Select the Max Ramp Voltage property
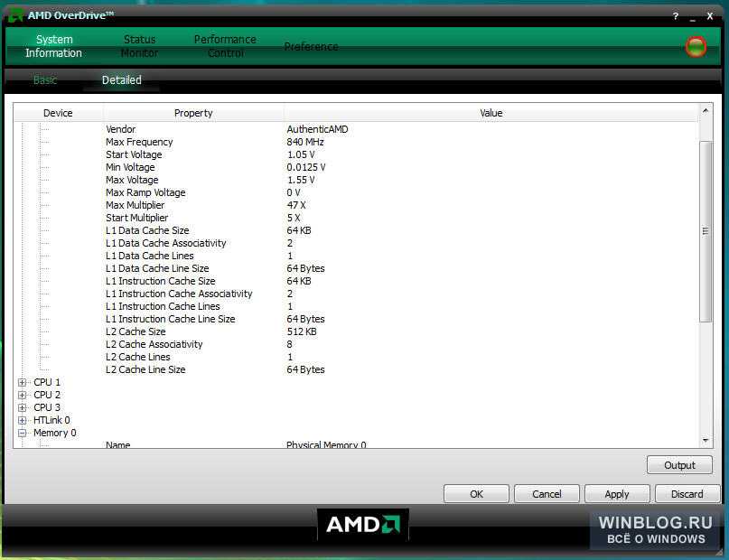 click(x=145, y=192)
